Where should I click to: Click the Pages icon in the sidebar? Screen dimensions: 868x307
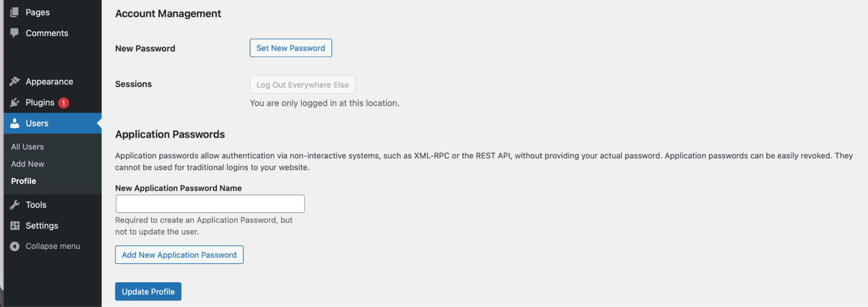click(x=14, y=12)
